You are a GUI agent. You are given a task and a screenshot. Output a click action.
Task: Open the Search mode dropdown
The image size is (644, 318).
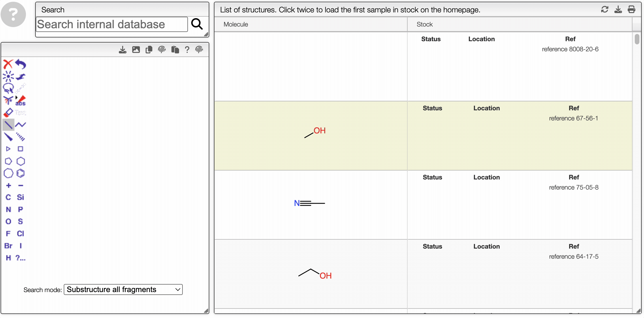point(123,289)
